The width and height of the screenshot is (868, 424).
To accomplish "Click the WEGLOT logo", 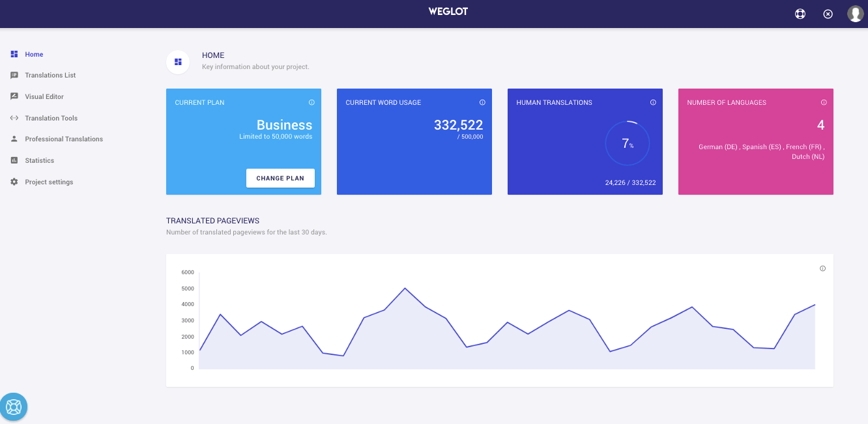I will 448,11.
